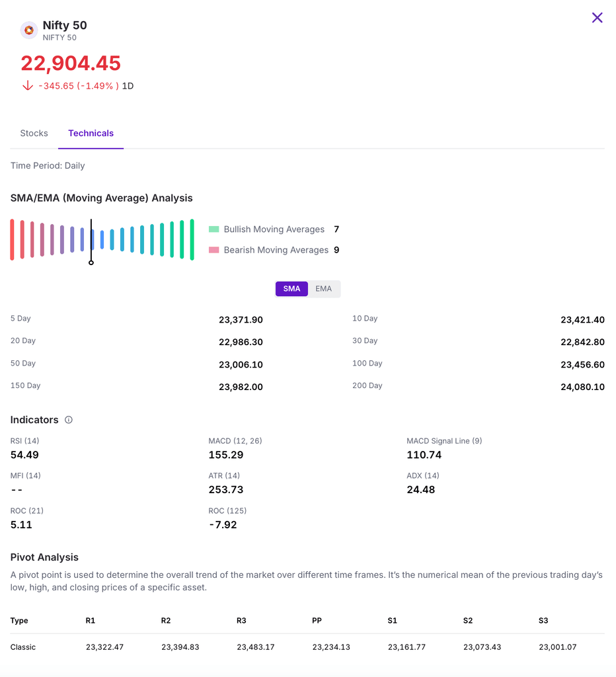Click the Classic pivot type row

point(23,647)
